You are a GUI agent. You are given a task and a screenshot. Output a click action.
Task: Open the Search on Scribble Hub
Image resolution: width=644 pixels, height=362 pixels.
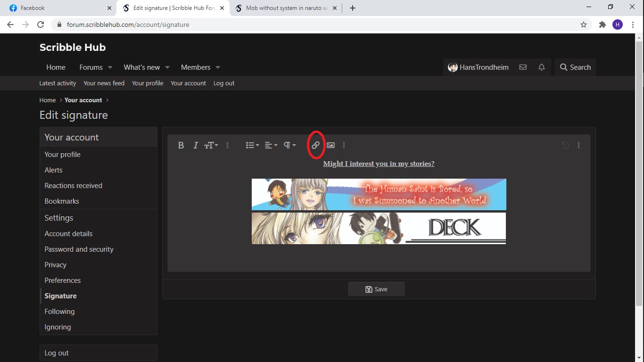(x=575, y=67)
